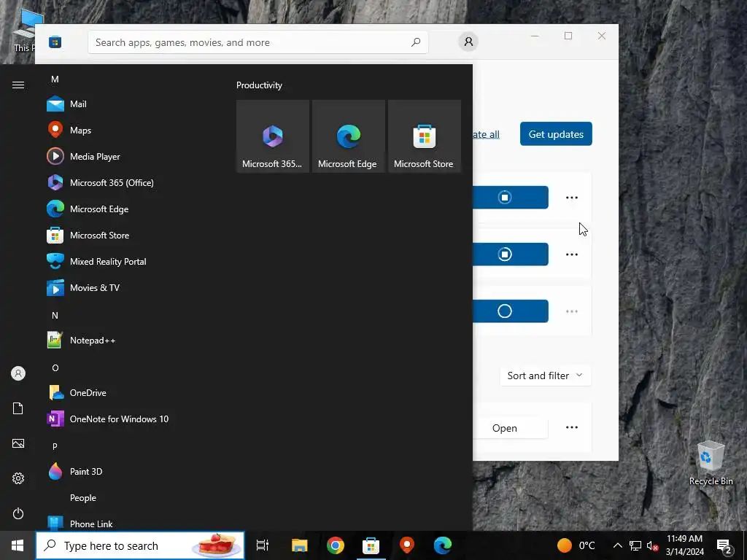Open Pictures from the Start sidebar
The width and height of the screenshot is (747, 560).
18,443
